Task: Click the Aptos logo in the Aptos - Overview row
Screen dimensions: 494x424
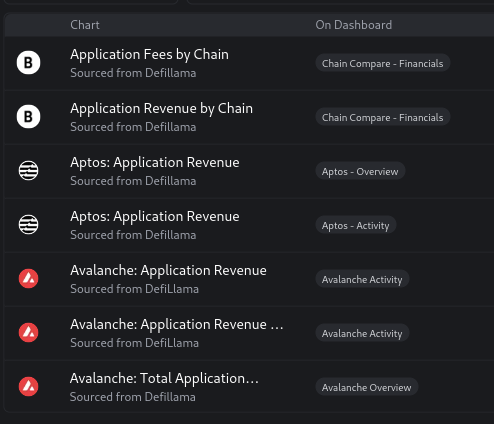Action: (x=29, y=171)
